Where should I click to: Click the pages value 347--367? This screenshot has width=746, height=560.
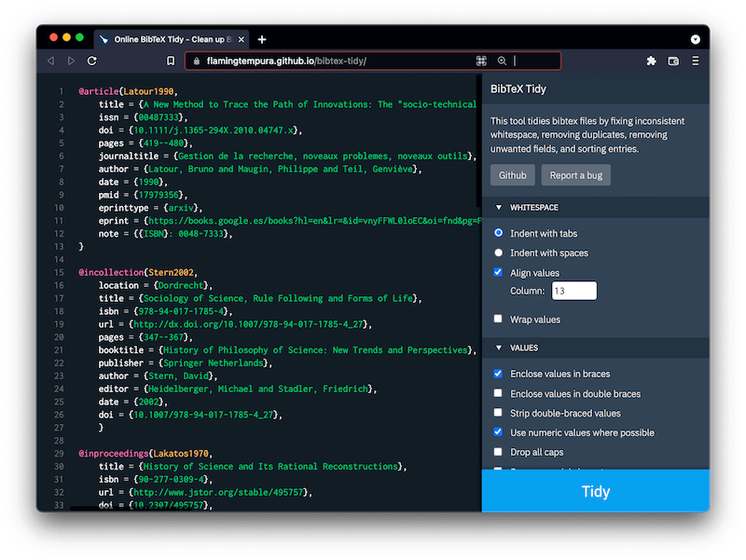tap(163, 337)
